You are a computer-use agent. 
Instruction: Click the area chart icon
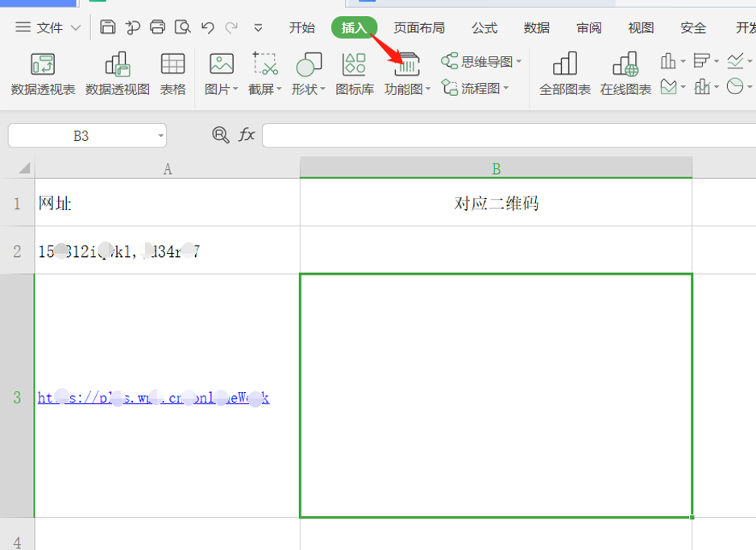[668, 87]
